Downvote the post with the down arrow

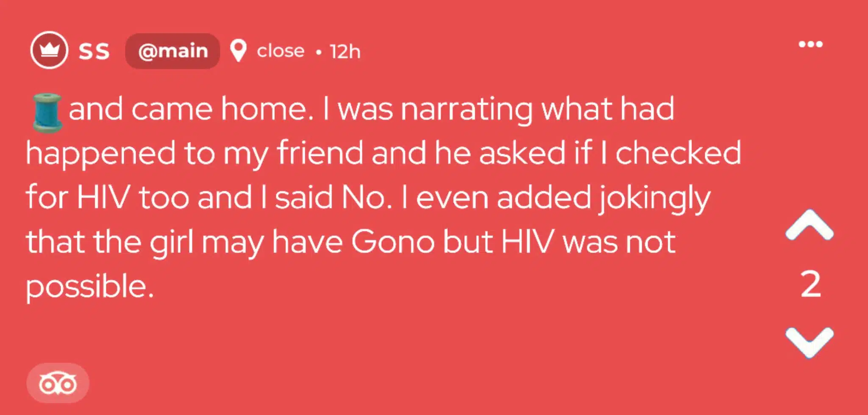(809, 341)
